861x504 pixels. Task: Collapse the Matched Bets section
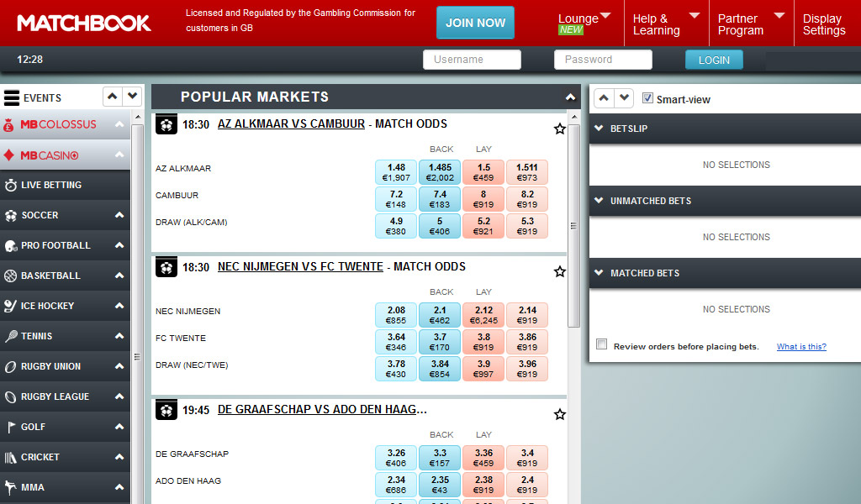click(x=599, y=272)
